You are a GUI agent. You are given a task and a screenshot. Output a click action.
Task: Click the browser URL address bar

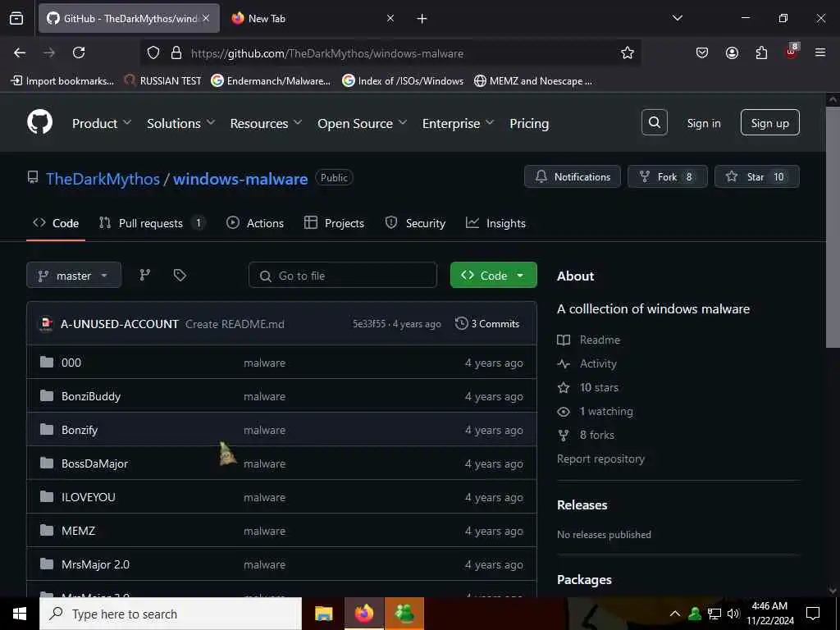point(391,53)
